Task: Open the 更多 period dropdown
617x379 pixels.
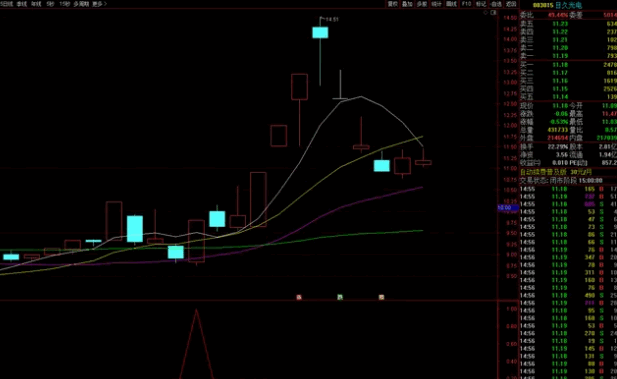Action: point(99,4)
